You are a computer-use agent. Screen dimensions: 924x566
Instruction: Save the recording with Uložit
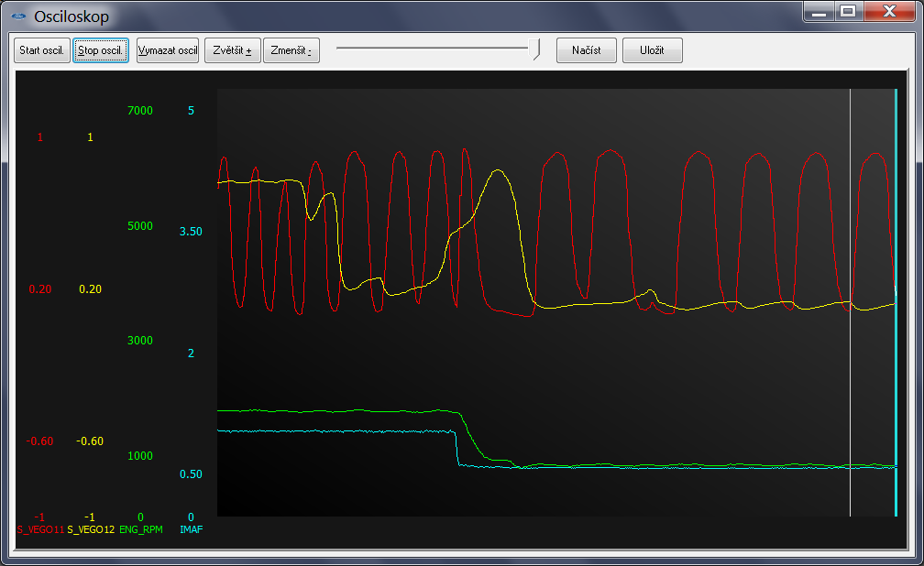pyautogui.click(x=652, y=50)
